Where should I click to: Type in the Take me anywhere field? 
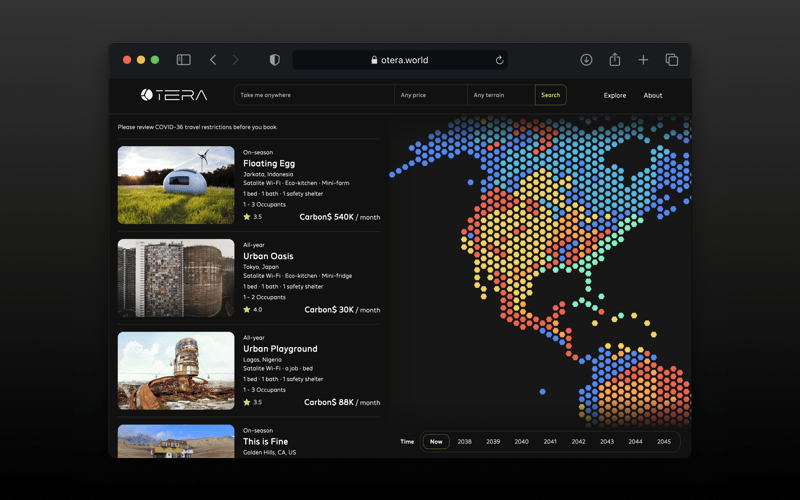pyautogui.click(x=314, y=95)
